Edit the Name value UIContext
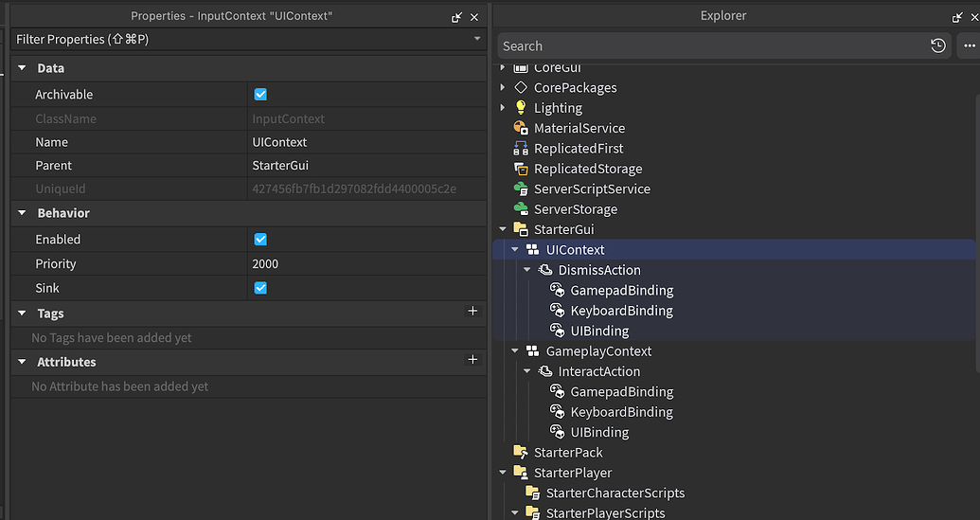 coord(366,142)
